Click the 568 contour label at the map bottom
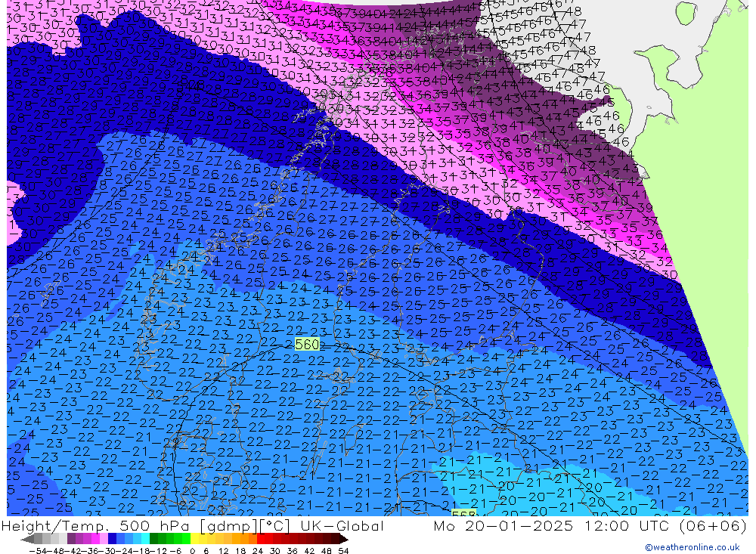Viewport: 756px width, 554px height. [x=464, y=513]
